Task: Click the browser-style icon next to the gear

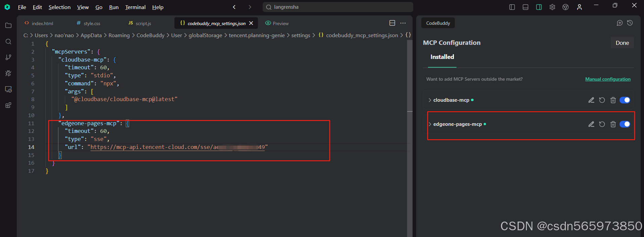Action: (566, 7)
